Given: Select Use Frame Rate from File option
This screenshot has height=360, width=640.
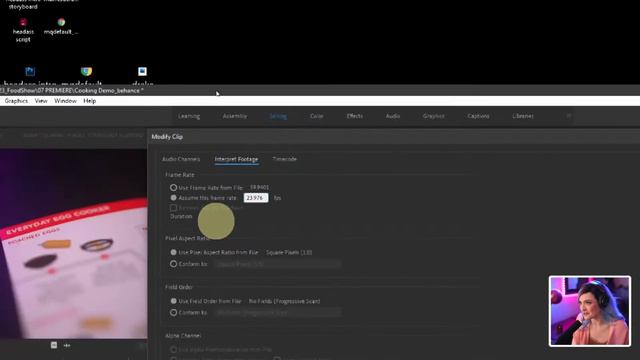Looking at the screenshot, I should [173, 188].
